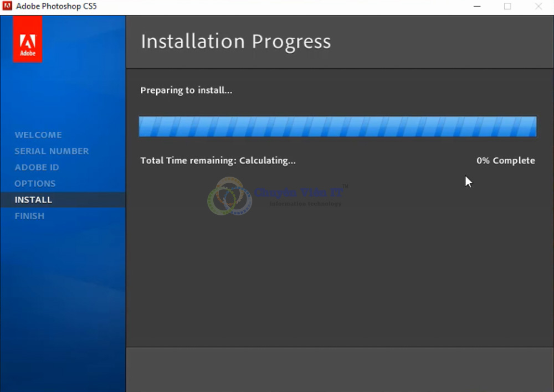Click the empty footer bar at bottom
Screen dimensions: 554x392
340,369
